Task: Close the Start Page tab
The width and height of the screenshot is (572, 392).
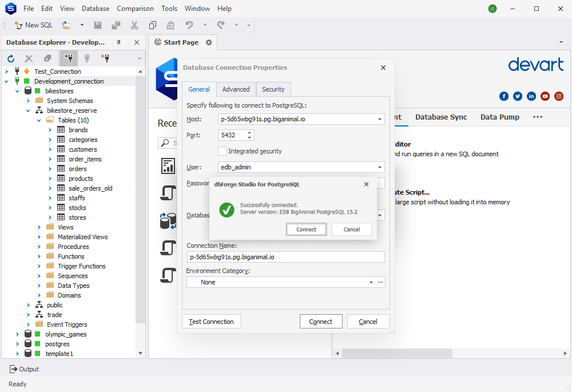Action: pyautogui.click(x=209, y=42)
